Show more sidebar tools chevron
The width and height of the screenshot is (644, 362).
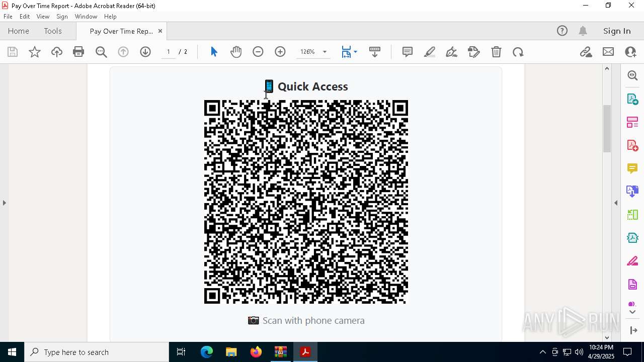[x=632, y=312]
